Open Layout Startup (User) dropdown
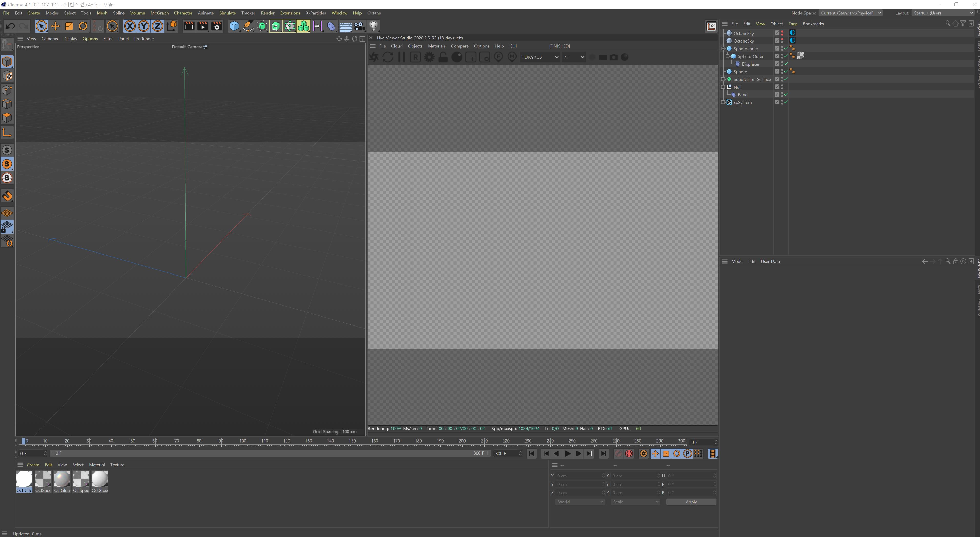This screenshot has height=537, width=980. 943,13
